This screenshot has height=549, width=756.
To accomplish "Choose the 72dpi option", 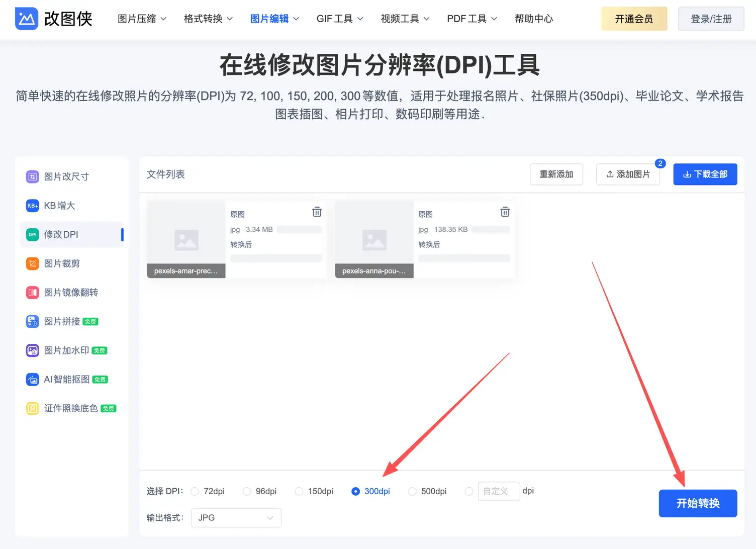I will [x=195, y=491].
